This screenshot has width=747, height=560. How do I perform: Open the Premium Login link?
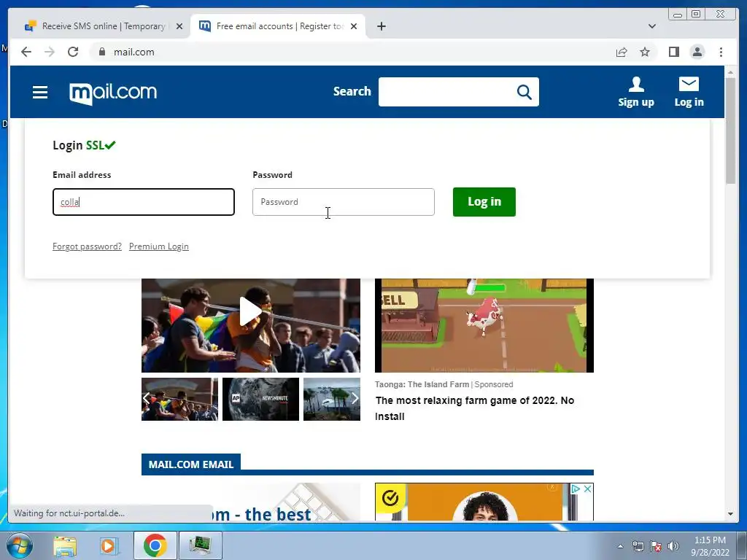(158, 246)
